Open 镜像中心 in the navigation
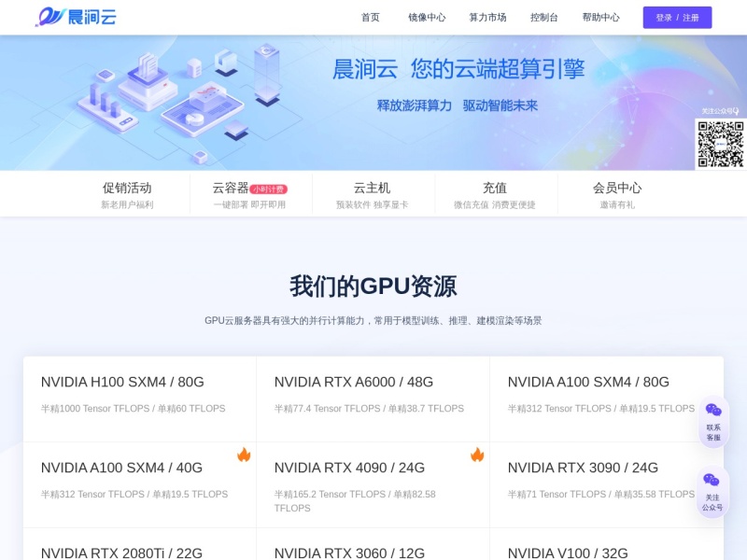 427,18
